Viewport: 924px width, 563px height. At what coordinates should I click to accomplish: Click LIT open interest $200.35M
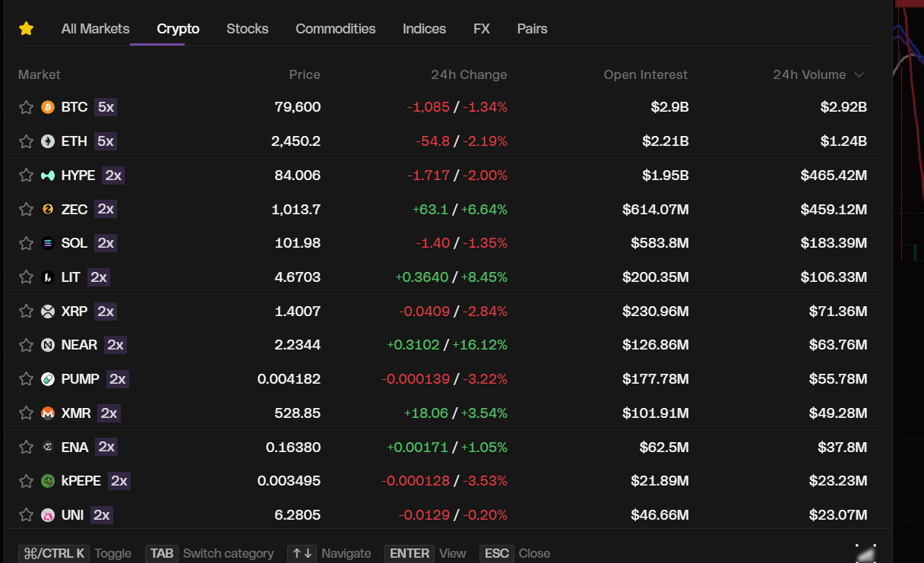(656, 277)
